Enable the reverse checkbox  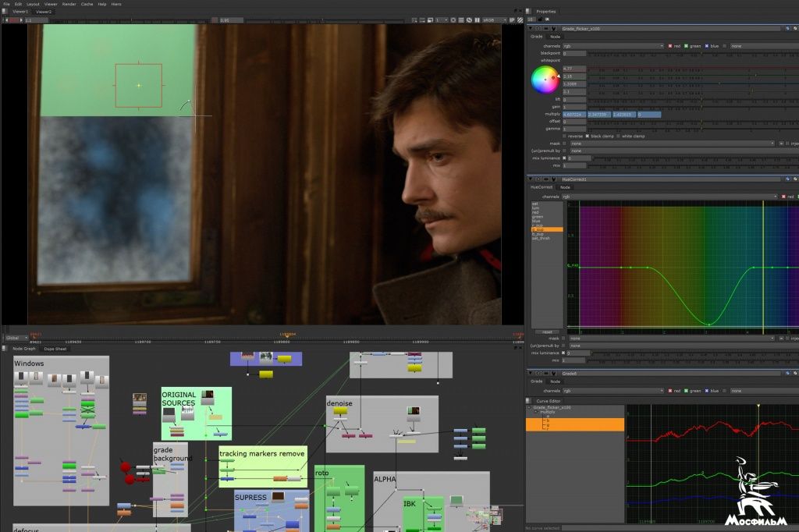click(x=564, y=136)
